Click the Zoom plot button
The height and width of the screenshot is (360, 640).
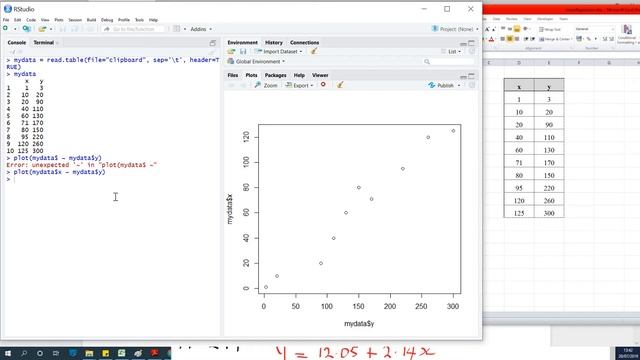click(266, 85)
